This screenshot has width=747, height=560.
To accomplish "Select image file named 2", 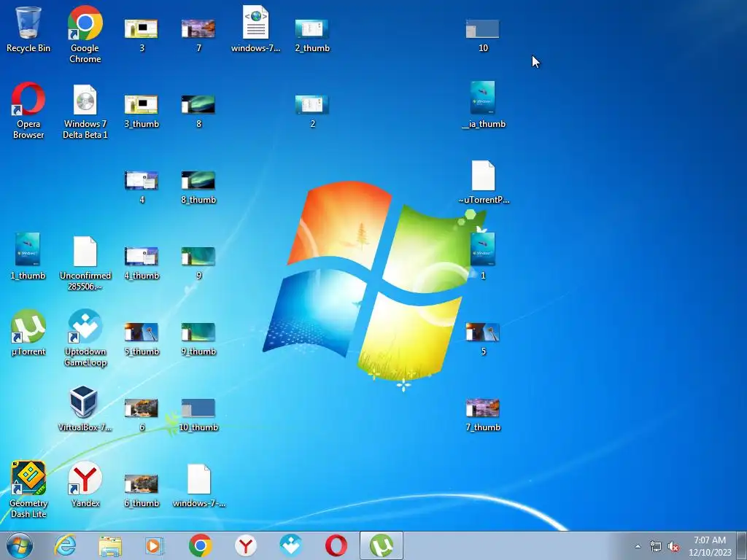I will coord(312,112).
